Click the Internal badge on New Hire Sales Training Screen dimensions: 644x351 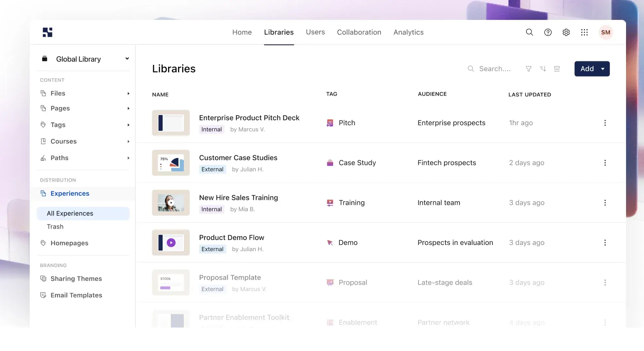[211, 209]
